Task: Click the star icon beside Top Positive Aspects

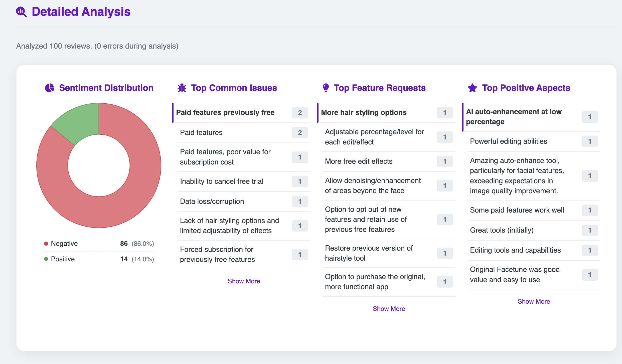Action: click(473, 88)
